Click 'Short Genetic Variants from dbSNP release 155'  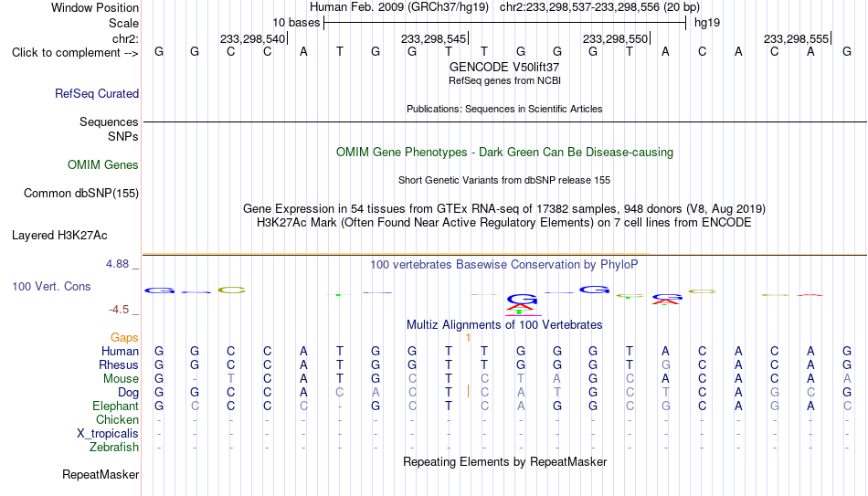(x=504, y=181)
